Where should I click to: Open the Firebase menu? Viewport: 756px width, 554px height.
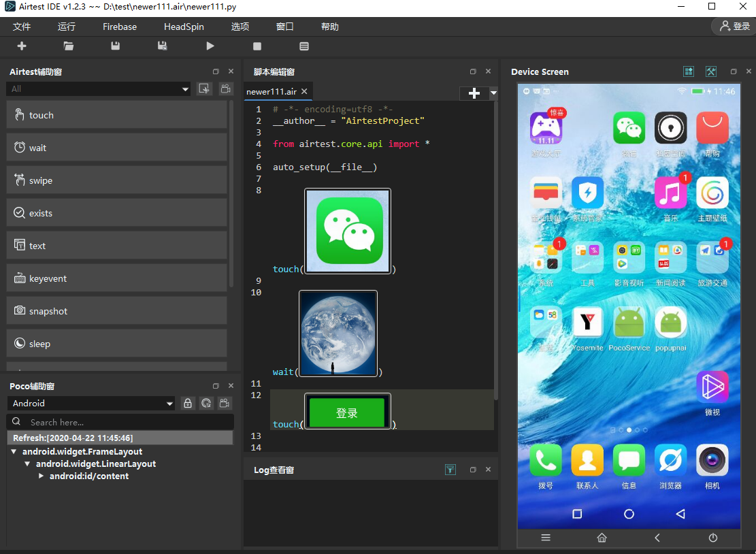coord(120,27)
